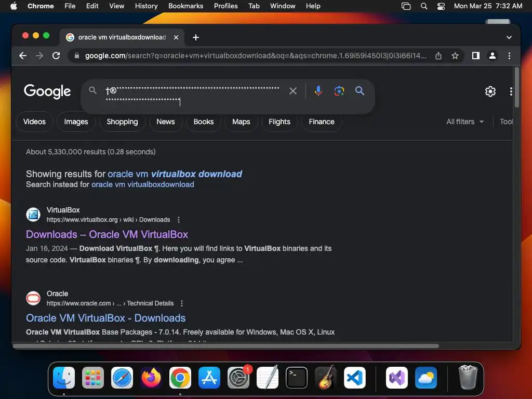Open Oracle VM VirtualBox - Downloads result
The width and height of the screenshot is (532, 399).
click(x=105, y=318)
